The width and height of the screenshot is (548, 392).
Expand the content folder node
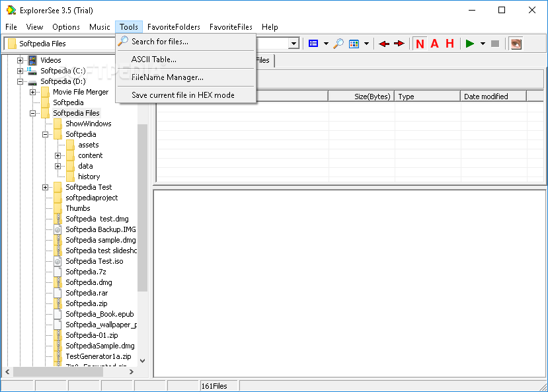point(58,155)
